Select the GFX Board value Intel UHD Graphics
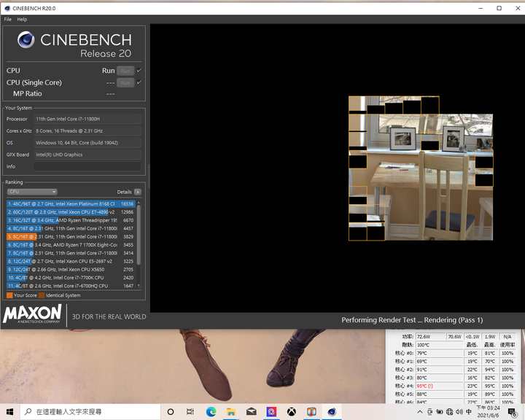 pos(87,155)
